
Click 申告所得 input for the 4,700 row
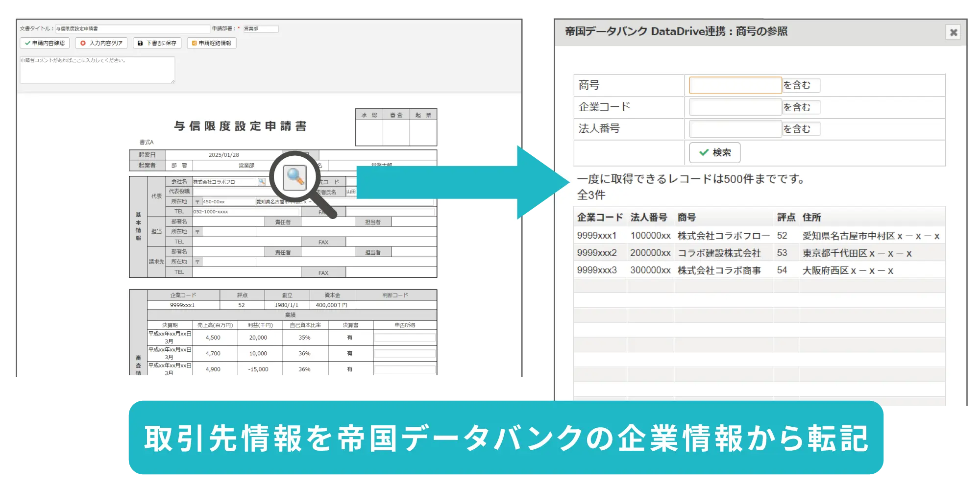(405, 353)
